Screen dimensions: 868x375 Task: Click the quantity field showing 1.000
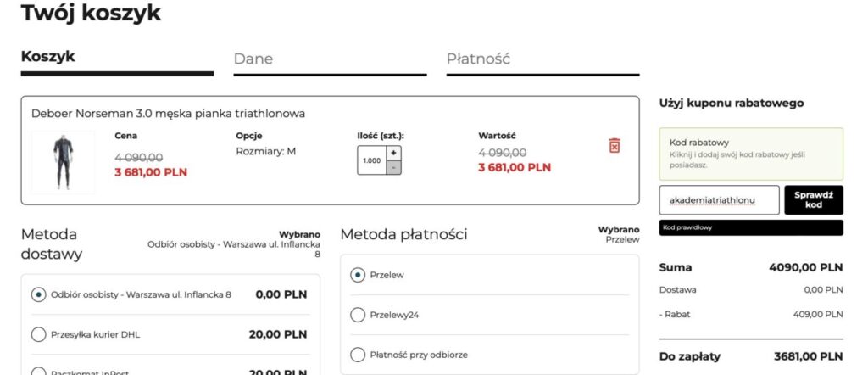point(372,160)
